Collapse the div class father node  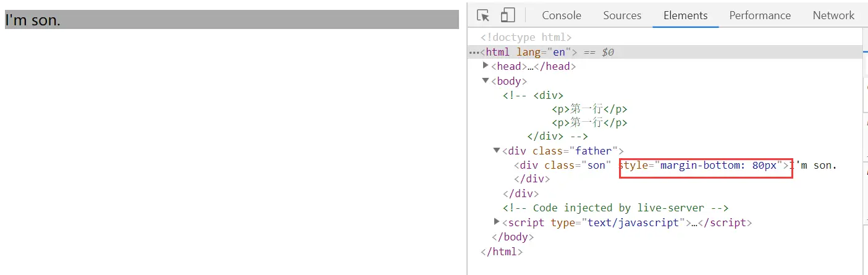497,150
